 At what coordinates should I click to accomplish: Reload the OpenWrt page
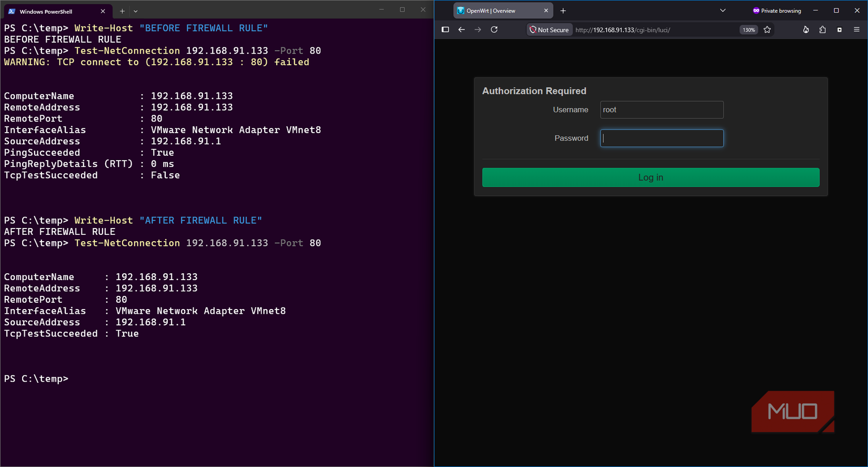494,29
